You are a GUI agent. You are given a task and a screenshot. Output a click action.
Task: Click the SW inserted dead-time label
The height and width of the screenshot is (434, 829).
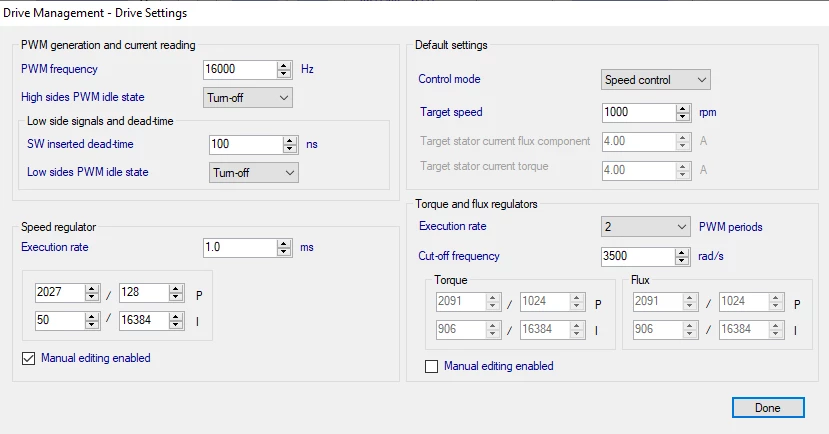[x=80, y=144]
